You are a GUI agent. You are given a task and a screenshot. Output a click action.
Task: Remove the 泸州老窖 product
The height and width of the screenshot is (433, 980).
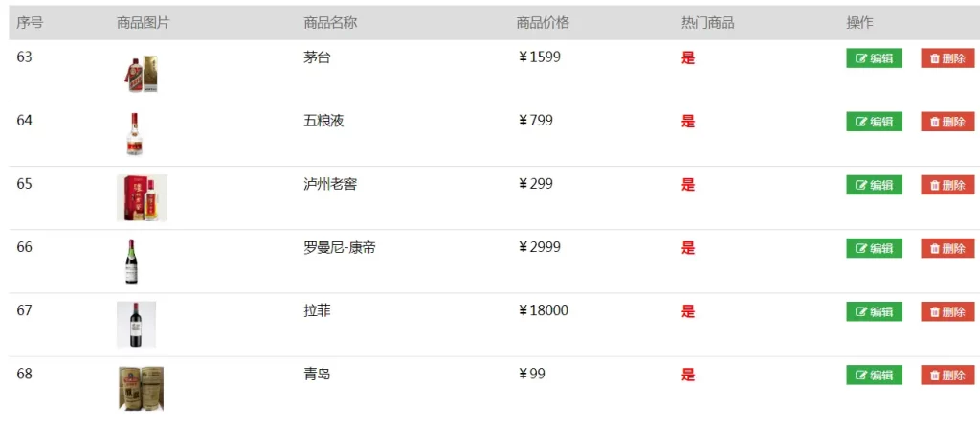click(x=947, y=185)
